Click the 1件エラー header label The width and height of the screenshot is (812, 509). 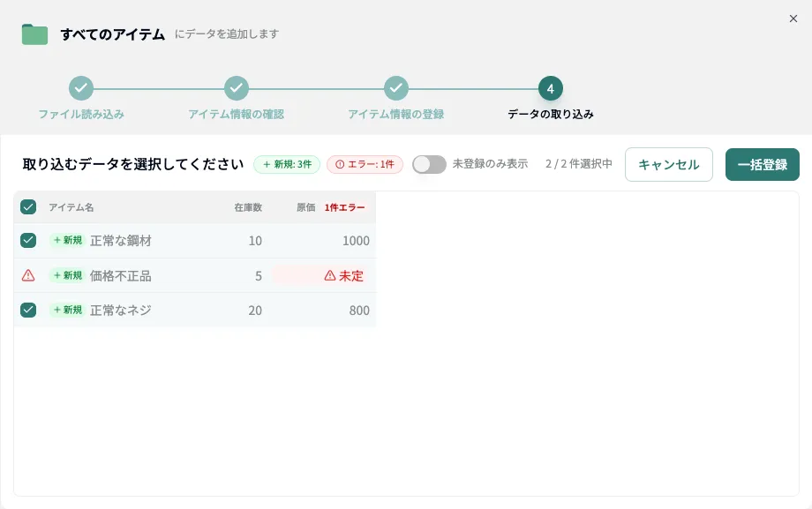344,207
